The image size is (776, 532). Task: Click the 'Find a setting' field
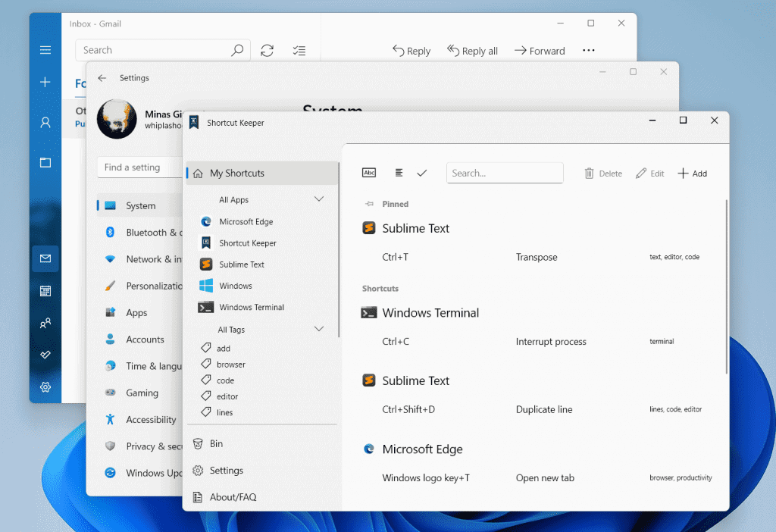pyautogui.click(x=140, y=167)
